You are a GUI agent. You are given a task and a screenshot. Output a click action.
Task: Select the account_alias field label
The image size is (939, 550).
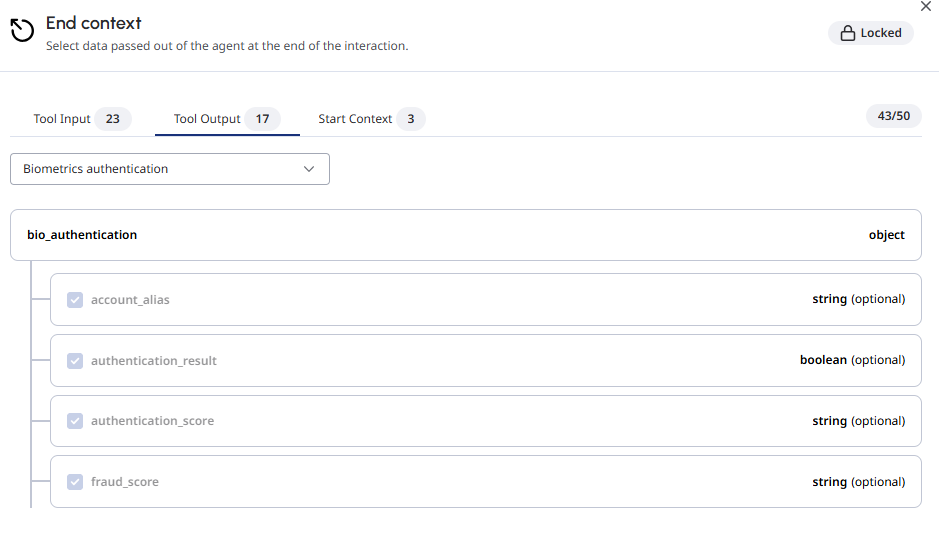click(130, 300)
